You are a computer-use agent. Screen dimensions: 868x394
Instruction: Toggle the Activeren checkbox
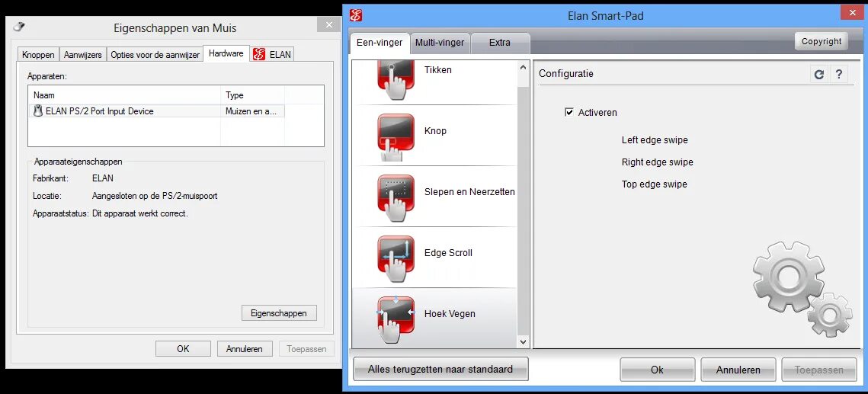(569, 112)
